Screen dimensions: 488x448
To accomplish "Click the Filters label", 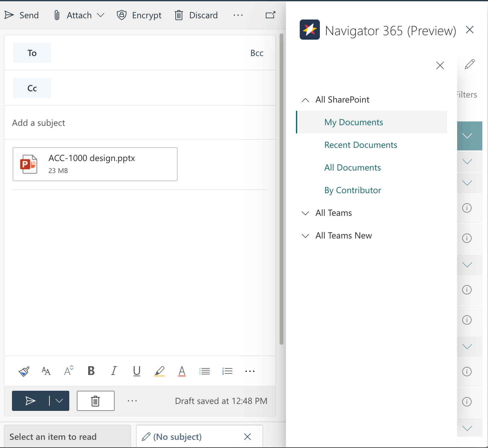I will tap(467, 95).
